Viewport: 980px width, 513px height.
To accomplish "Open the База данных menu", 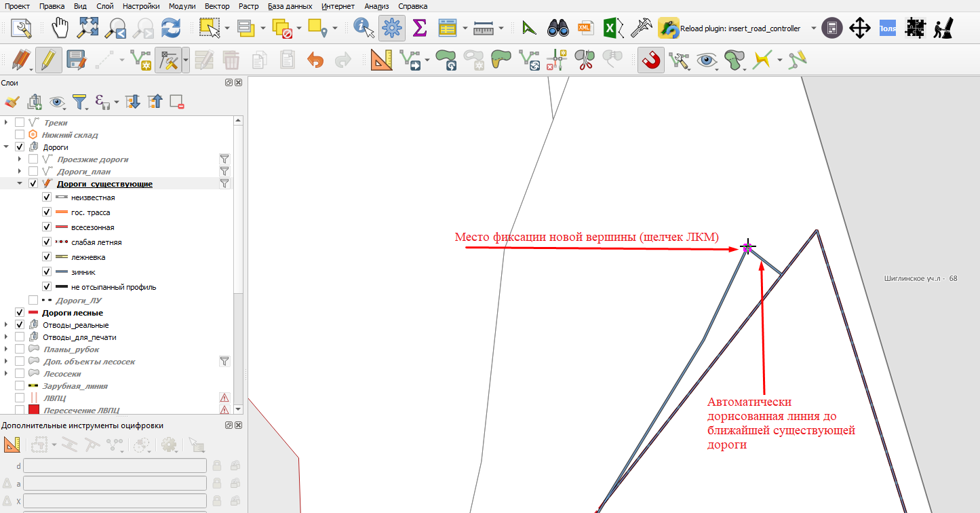I will pyautogui.click(x=290, y=6).
